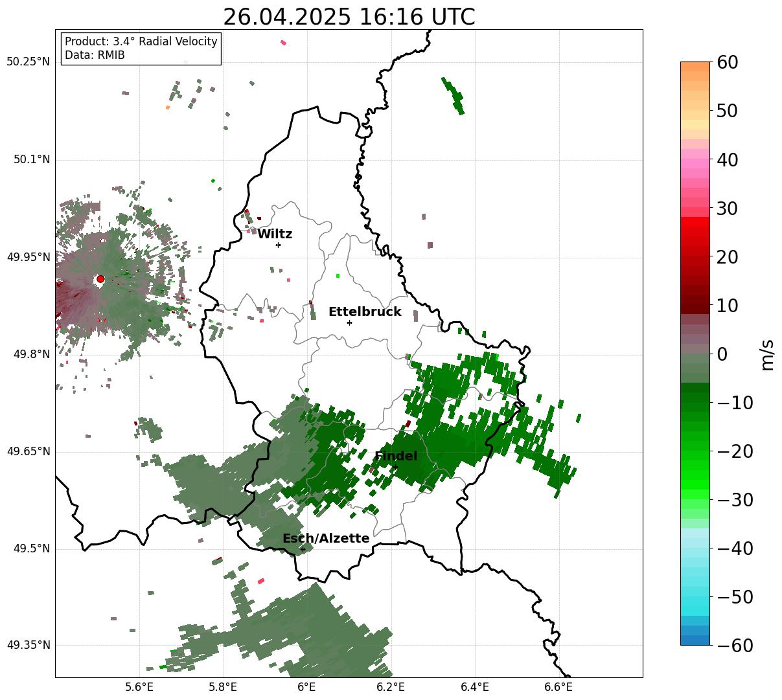Click the colorbar 20 tick label

point(728,257)
